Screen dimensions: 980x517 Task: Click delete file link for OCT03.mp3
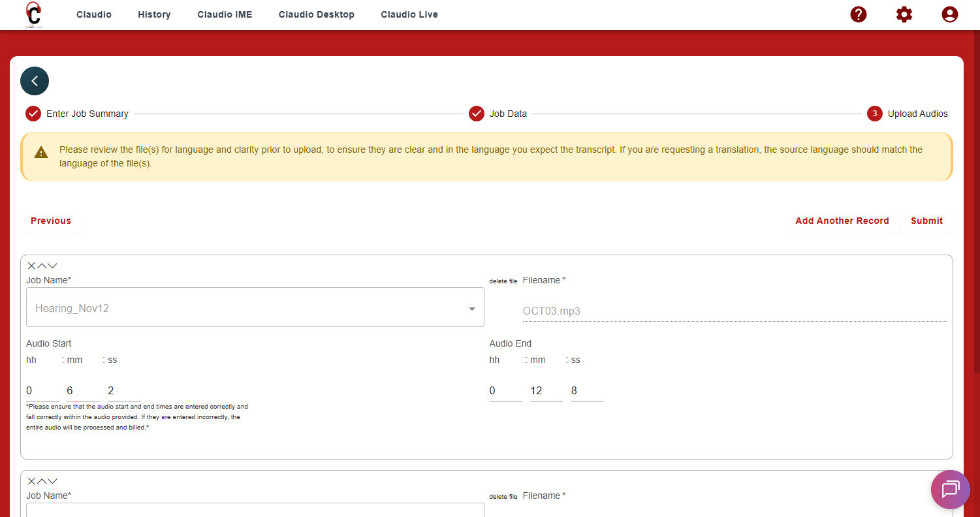[x=503, y=281]
